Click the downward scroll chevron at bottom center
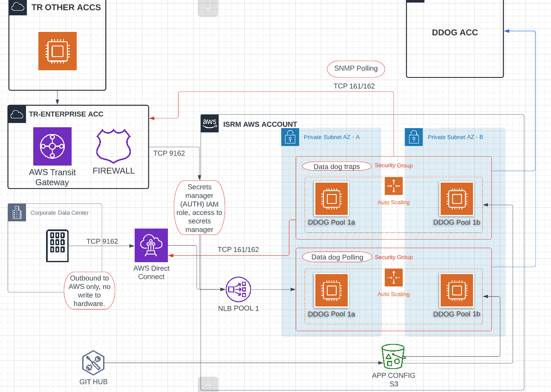The height and width of the screenshot is (392, 551). coord(208,384)
